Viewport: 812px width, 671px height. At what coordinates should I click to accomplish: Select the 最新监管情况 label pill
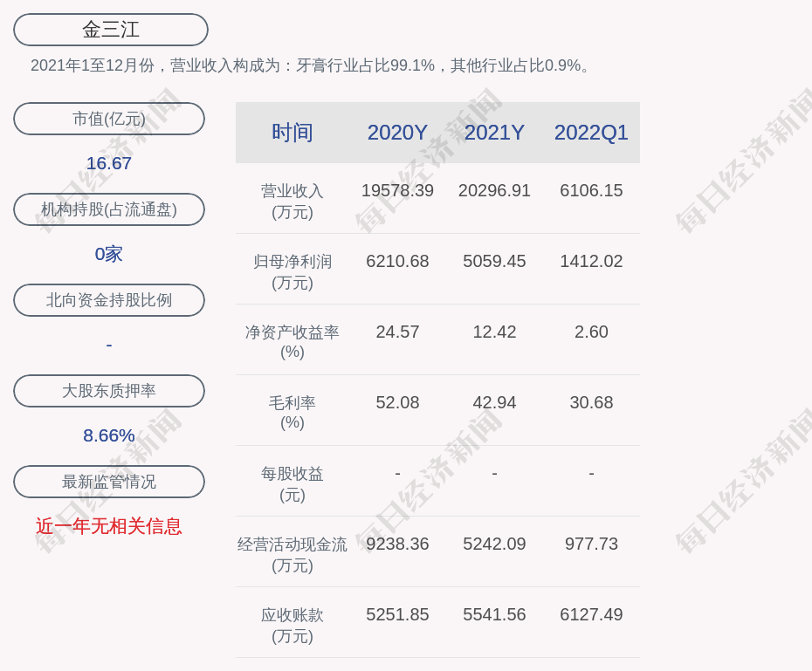pyautogui.click(x=109, y=482)
